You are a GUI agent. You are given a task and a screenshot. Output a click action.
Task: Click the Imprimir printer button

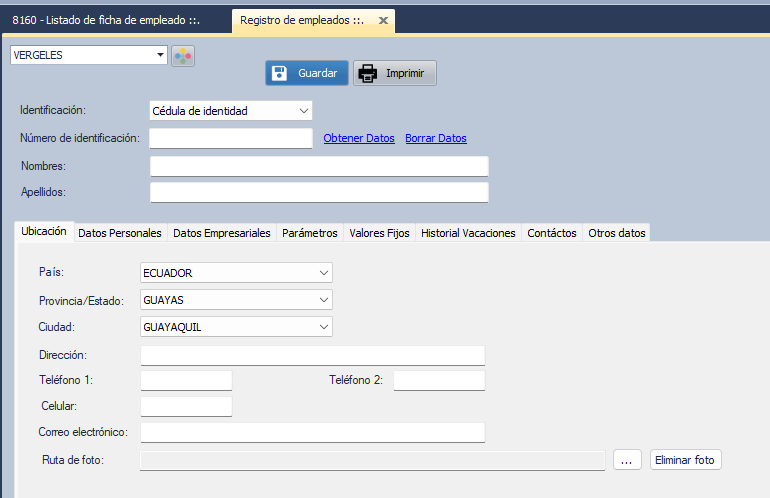pos(395,73)
